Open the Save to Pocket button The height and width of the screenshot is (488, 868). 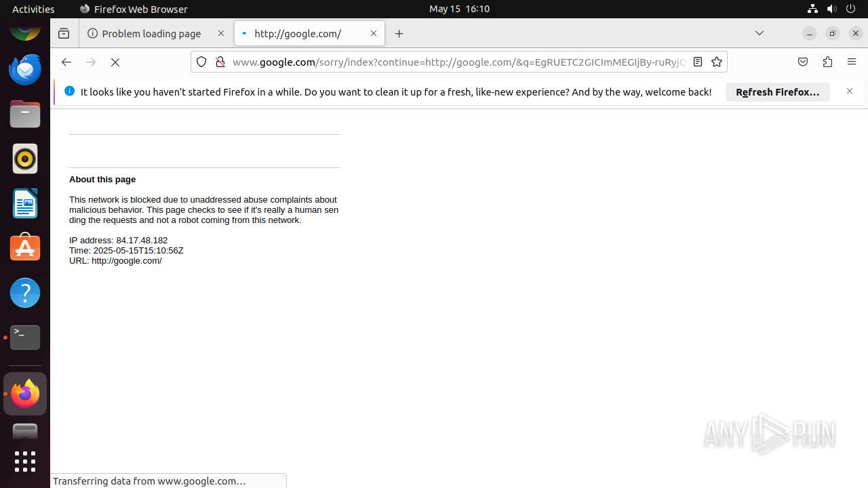click(x=803, y=62)
